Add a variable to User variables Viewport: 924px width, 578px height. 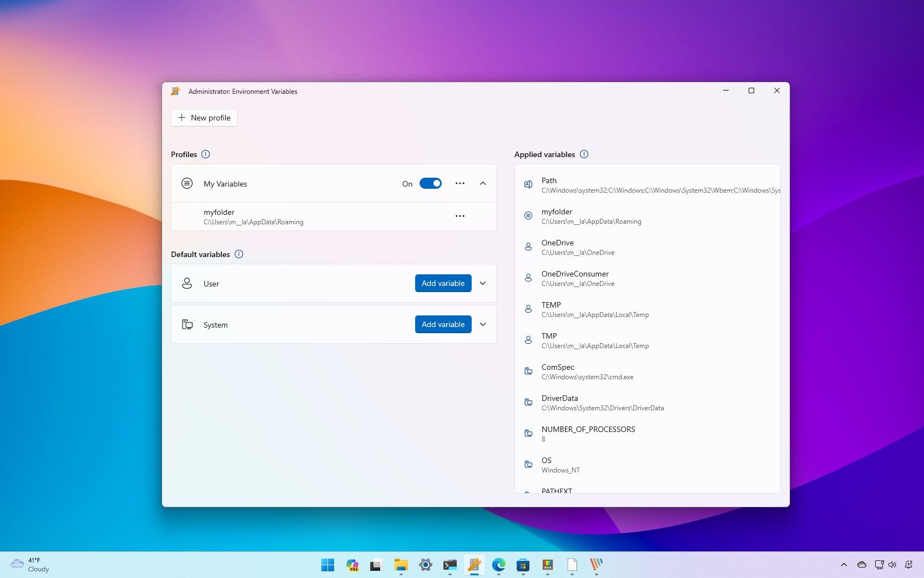point(442,283)
